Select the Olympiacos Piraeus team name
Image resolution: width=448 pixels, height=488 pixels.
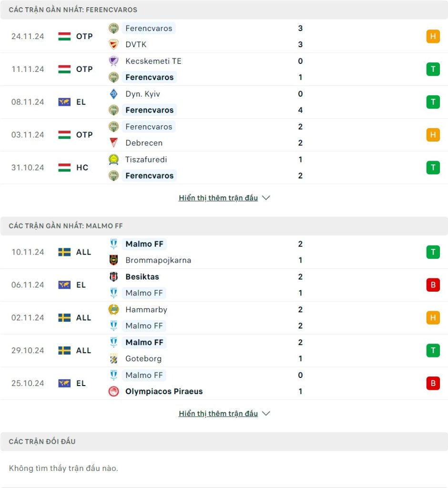164,392
